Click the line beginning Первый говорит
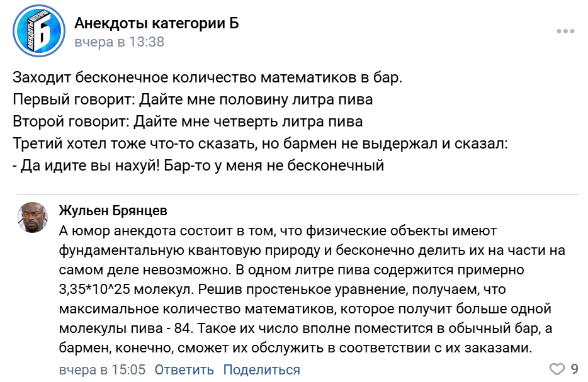The image size is (588, 382). [193, 100]
